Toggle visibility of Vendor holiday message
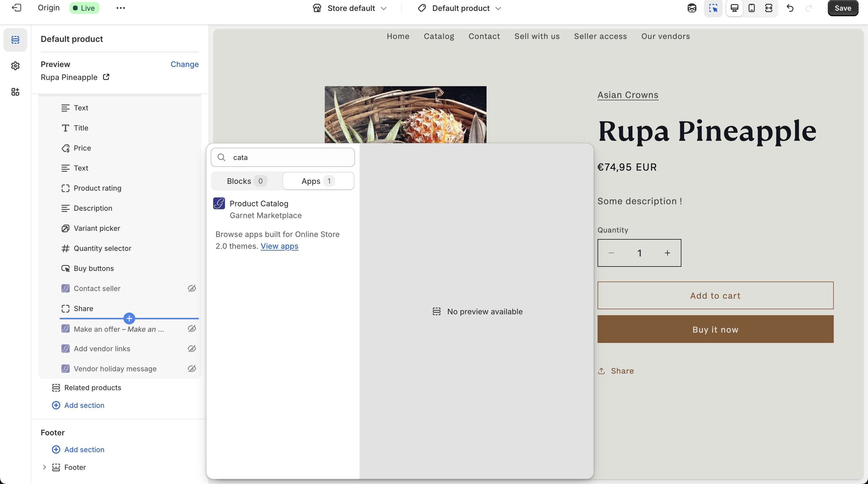This screenshot has height=484, width=868. [191, 369]
